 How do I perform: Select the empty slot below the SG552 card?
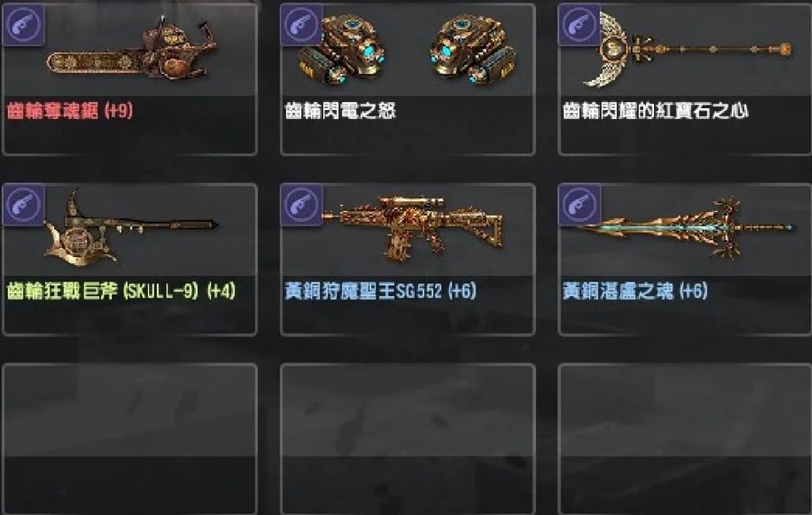tap(408, 439)
